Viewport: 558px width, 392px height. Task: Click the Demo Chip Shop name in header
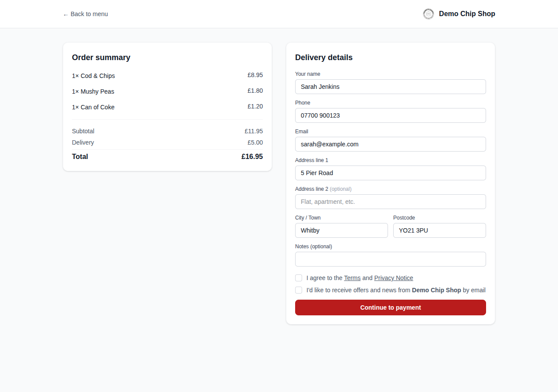[467, 14]
